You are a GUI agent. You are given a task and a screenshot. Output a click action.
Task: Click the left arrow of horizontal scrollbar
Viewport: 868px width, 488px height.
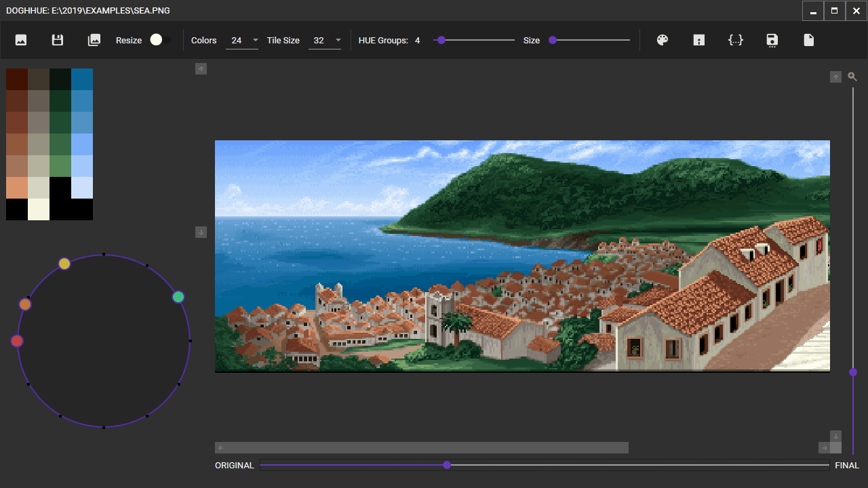(x=220, y=447)
